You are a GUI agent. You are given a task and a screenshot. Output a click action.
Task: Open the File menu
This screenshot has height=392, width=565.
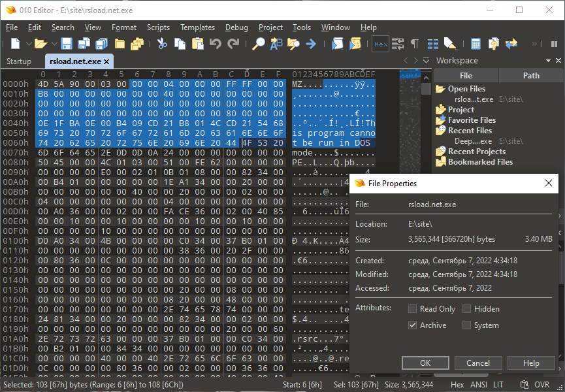pyautogui.click(x=12, y=27)
